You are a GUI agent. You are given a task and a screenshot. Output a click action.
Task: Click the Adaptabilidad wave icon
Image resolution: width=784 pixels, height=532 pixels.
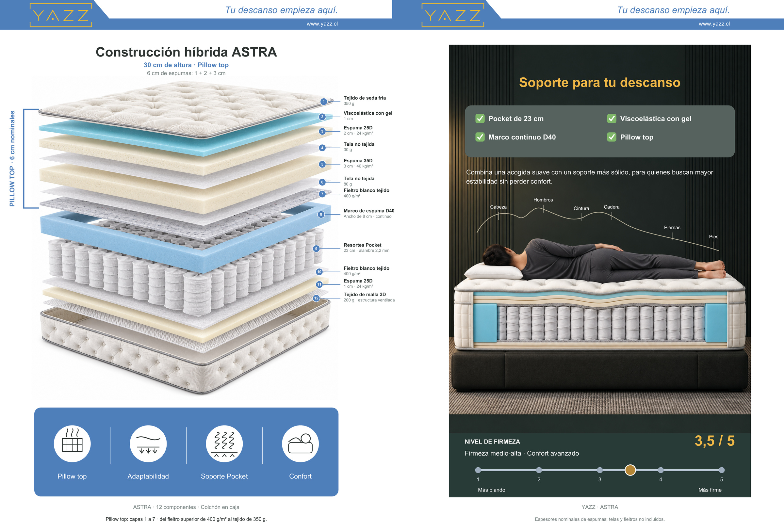point(148,443)
